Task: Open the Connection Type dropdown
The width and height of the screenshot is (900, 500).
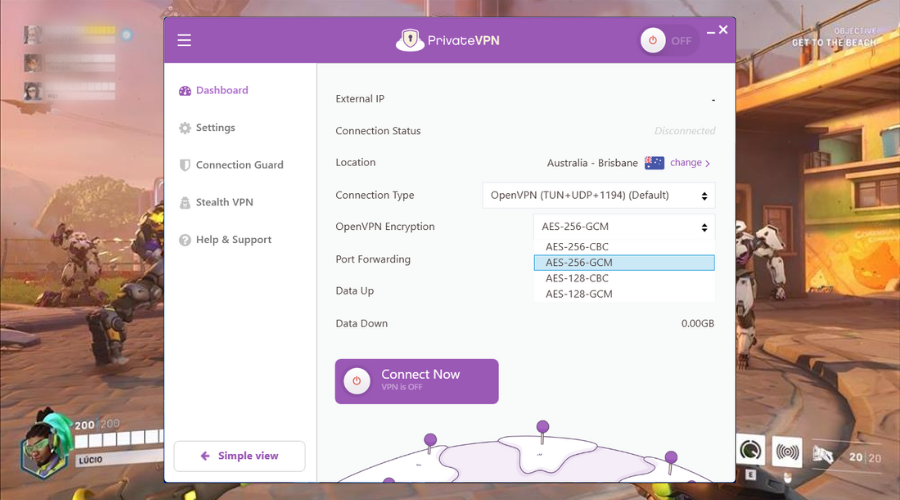Action: click(x=599, y=195)
